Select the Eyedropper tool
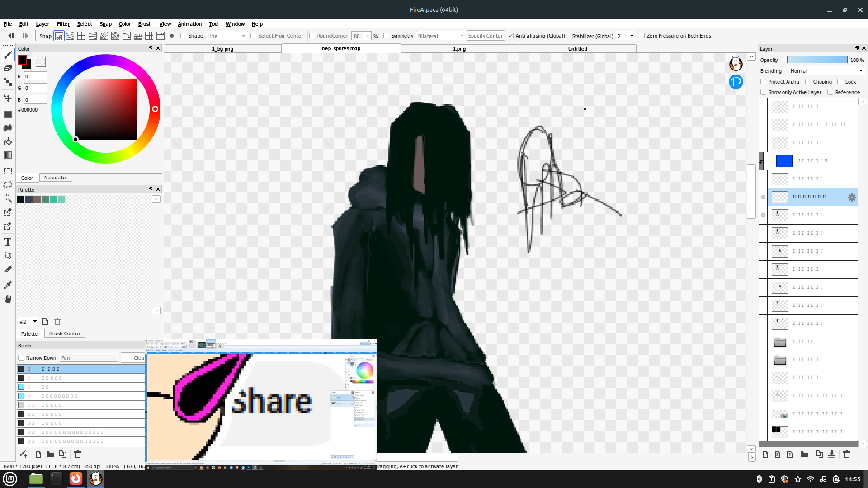Image resolution: width=868 pixels, height=488 pixels. (x=8, y=285)
